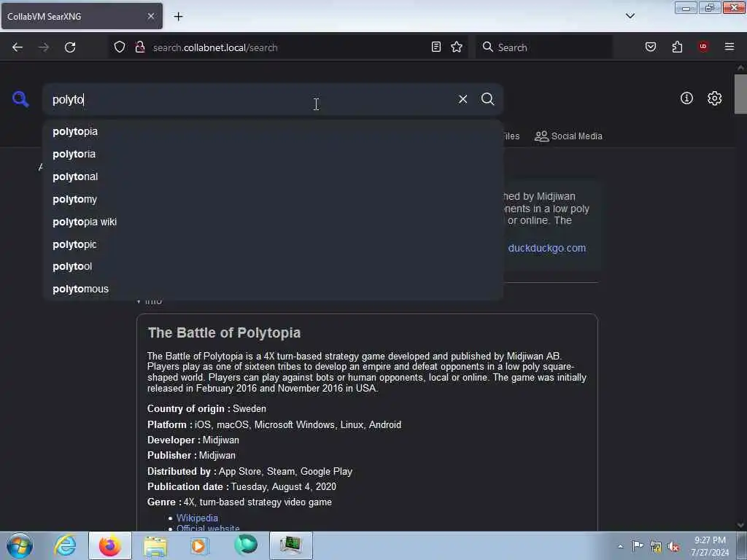Choose suggestion polytomous
Image resolution: width=747 pixels, height=560 pixels.
(x=273, y=289)
